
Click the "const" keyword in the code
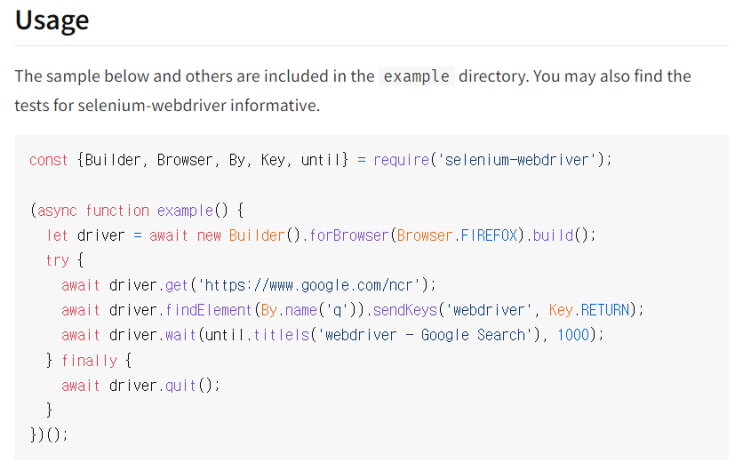pyautogui.click(x=48, y=160)
